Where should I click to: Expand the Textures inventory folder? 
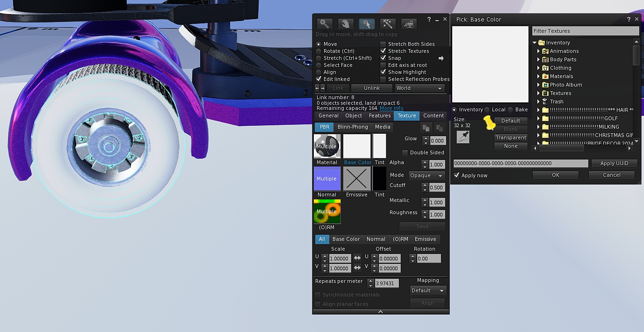point(538,93)
